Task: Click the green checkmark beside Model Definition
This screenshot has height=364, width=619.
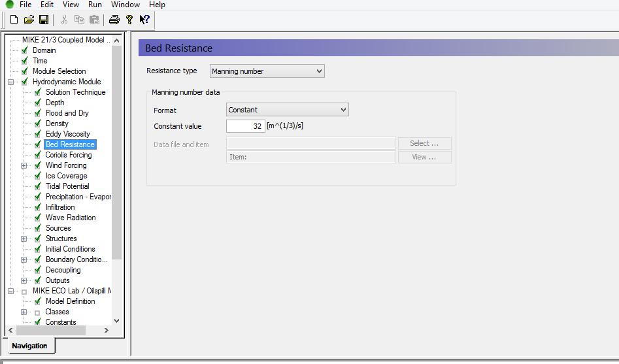Action: tap(38, 301)
